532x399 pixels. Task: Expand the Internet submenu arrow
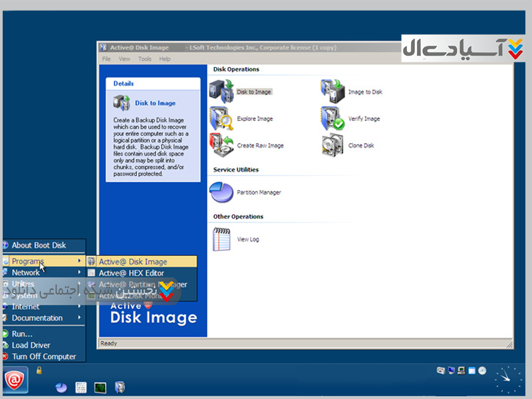pos(80,307)
